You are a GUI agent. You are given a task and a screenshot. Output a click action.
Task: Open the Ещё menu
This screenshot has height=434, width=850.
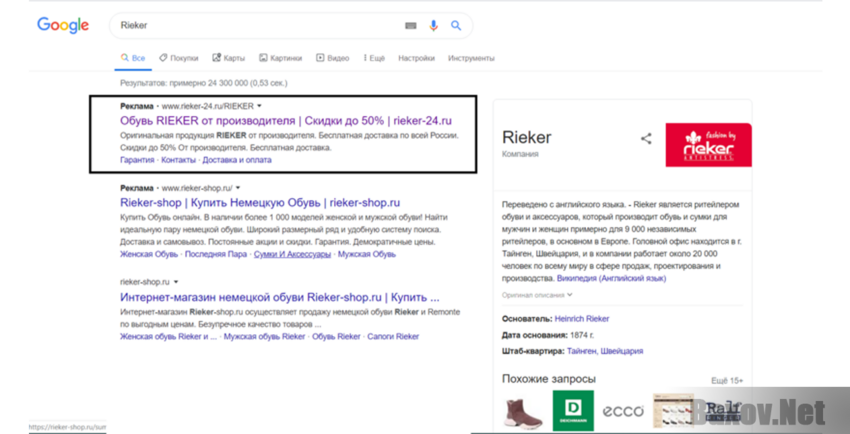[x=374, y=58]
